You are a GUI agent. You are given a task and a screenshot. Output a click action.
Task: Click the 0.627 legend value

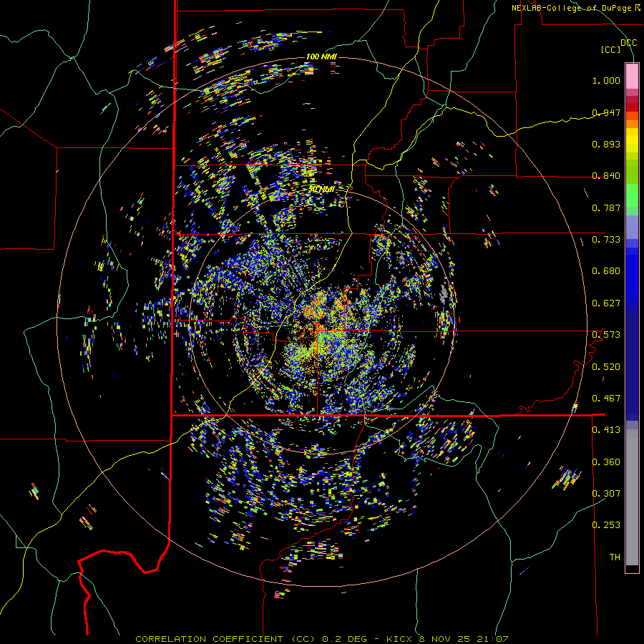(x=606, y=303)
